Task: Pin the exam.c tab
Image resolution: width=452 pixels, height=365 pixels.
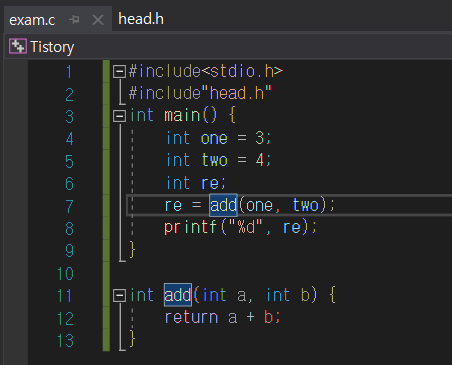Action: tap(74, 20)
